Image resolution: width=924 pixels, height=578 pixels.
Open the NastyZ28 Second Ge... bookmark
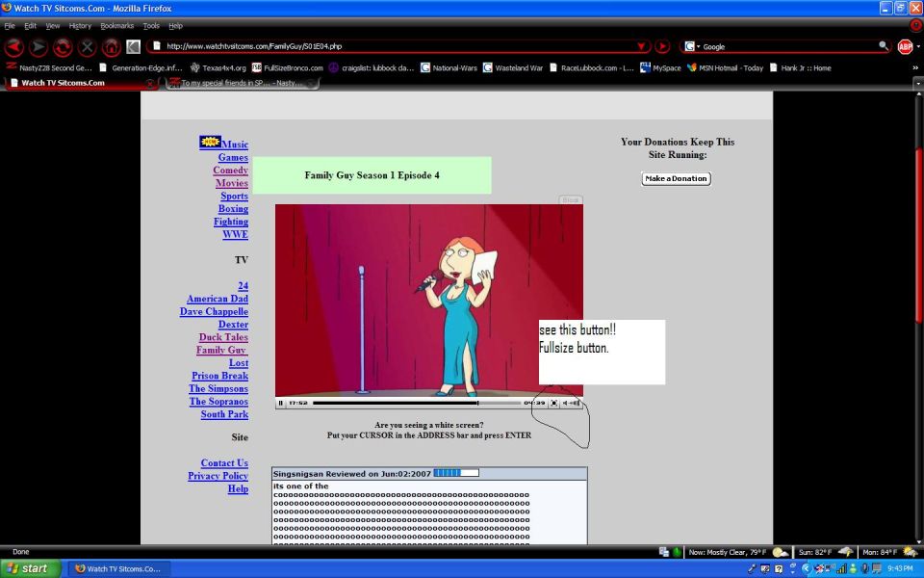pos(49,67)
